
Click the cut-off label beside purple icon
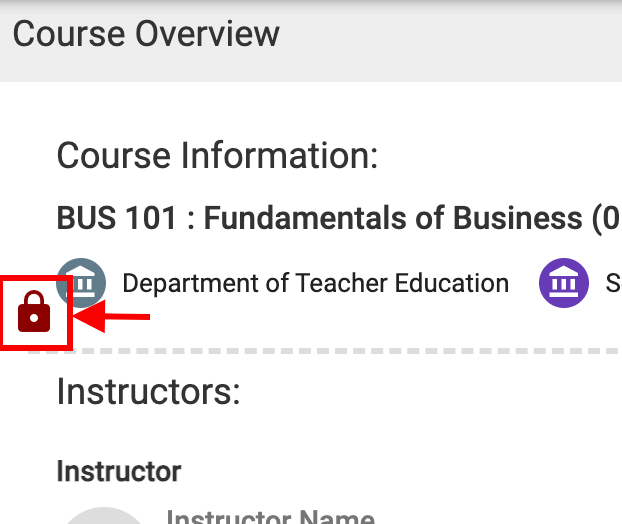point(612,284)
